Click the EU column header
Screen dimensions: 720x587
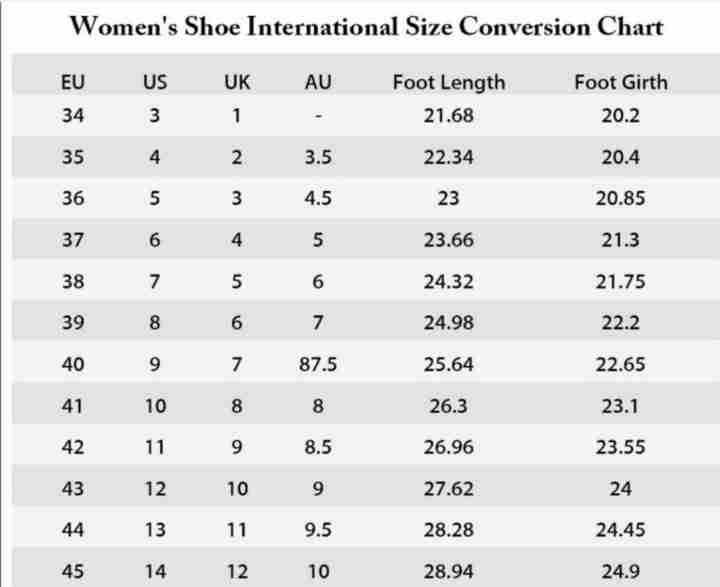(x=73, y=82)
